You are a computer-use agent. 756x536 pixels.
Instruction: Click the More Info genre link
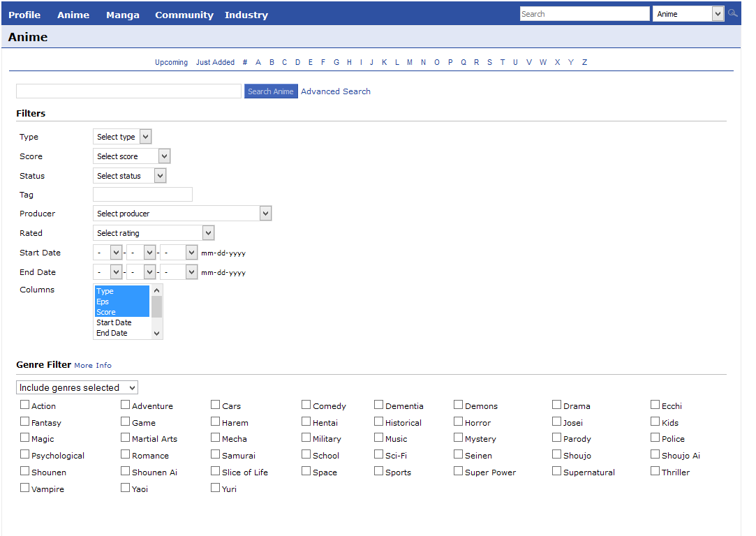pyautogui.click(x=93, y=365)
